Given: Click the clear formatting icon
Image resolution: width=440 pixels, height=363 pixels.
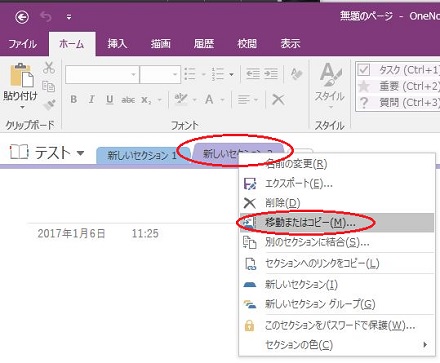Looking at the screenshot, I should click(x=296, y=73).
